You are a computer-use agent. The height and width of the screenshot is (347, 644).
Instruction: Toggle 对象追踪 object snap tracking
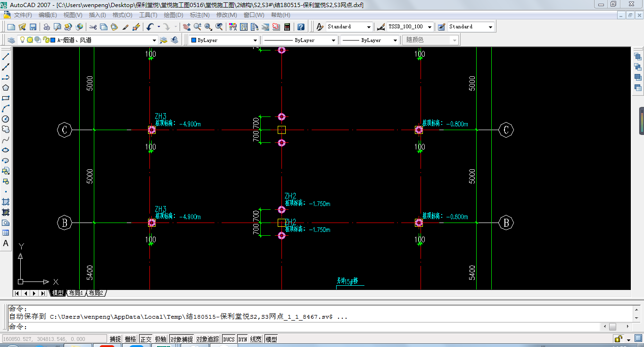[x=208, y=339]
